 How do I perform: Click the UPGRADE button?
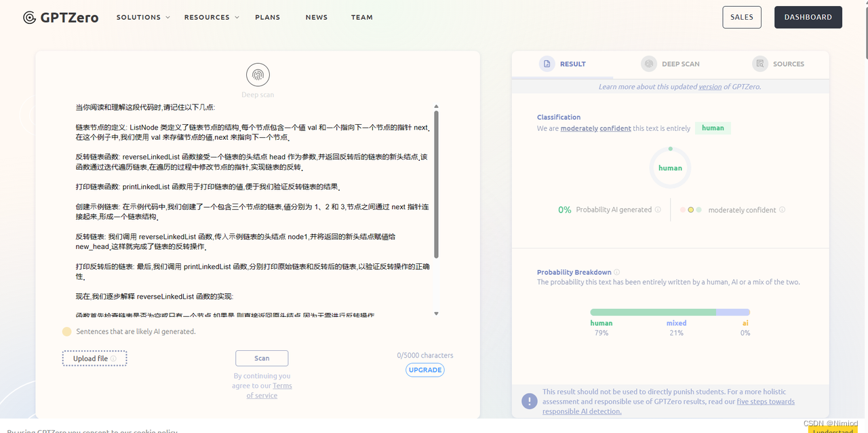425,370
